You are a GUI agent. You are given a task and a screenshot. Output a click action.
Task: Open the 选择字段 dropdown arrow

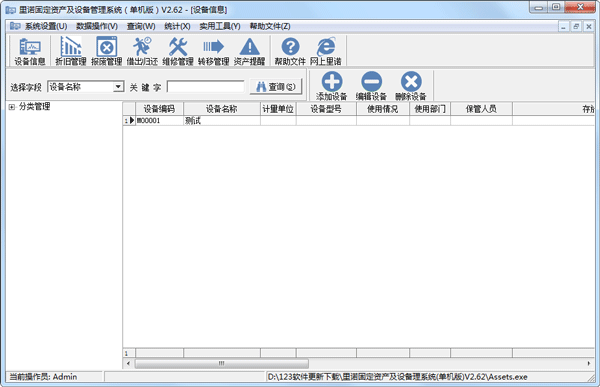pos(118,87)
